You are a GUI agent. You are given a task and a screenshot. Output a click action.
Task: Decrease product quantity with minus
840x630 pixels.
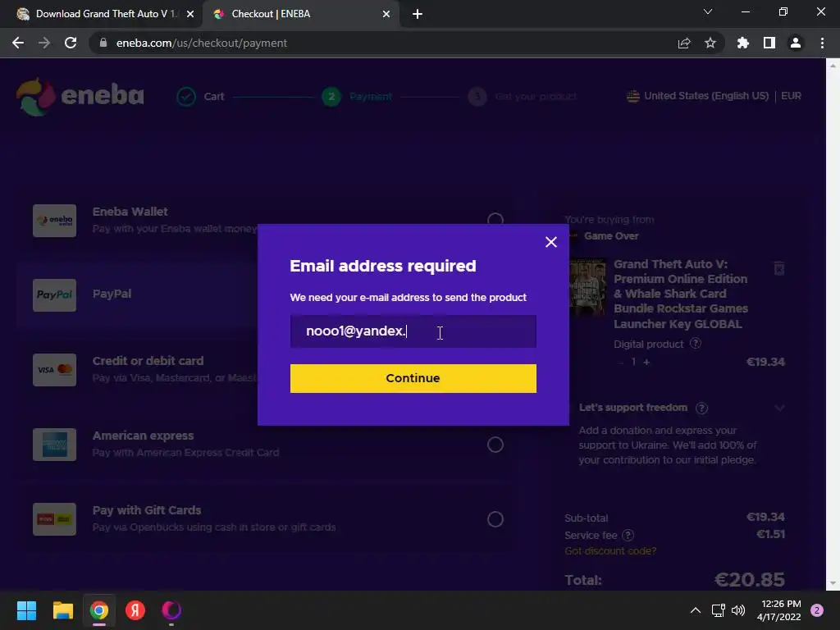622,362
